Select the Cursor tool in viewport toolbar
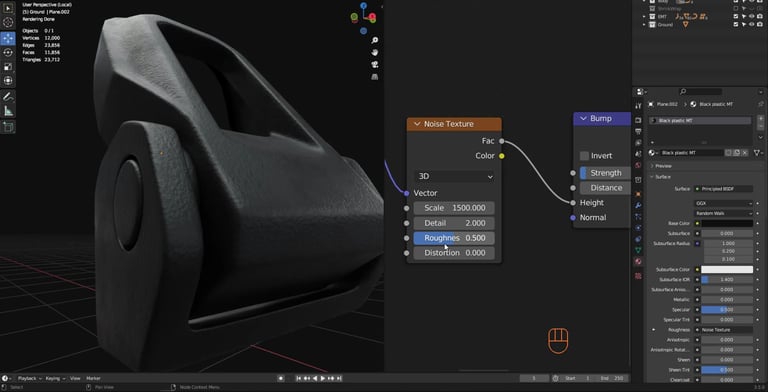Image resolution: width=768 pixels, height=392 pixels. tap(8, 23)
